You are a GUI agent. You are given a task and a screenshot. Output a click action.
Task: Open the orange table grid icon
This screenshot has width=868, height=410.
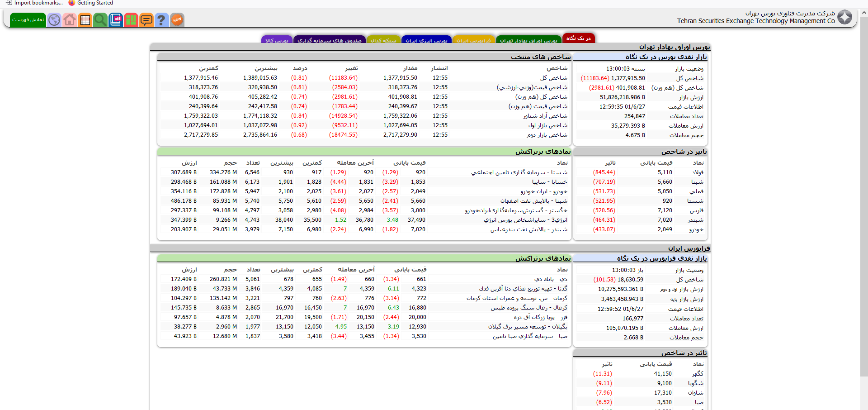85,20
